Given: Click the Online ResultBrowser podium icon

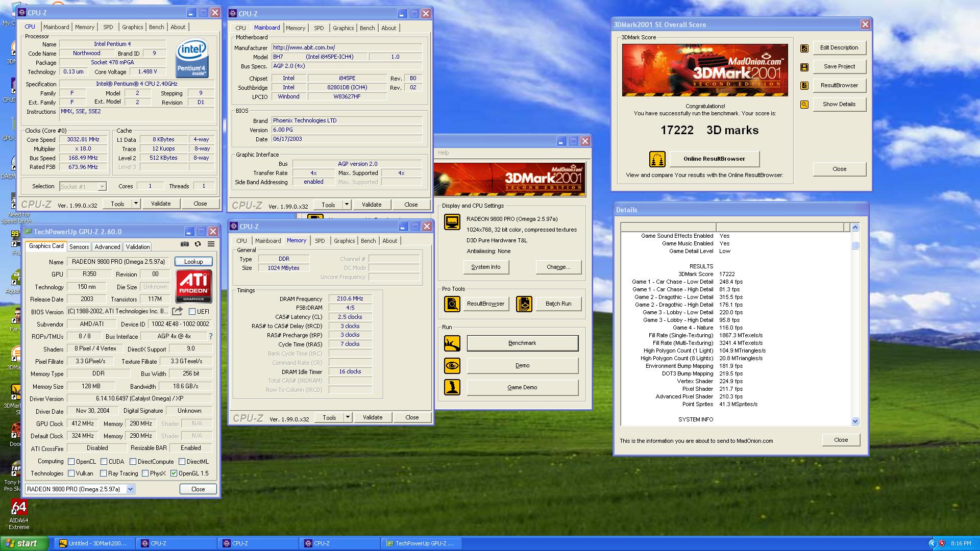Looking at the screenshot, I should click(657, 159).
